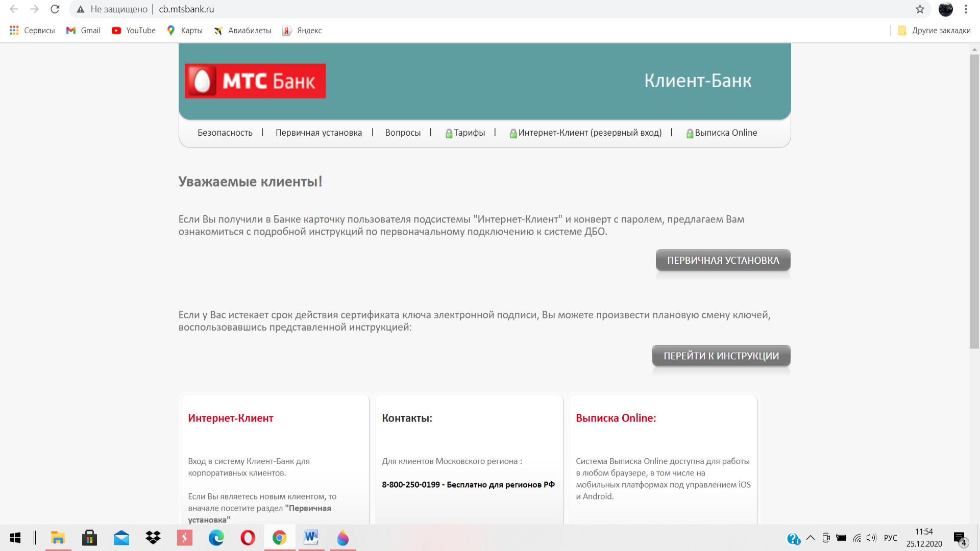The width and height of the screenshot is (980, 551).
Task: Open Microsoft Edge from taskbar
Action: coord(216,538)
